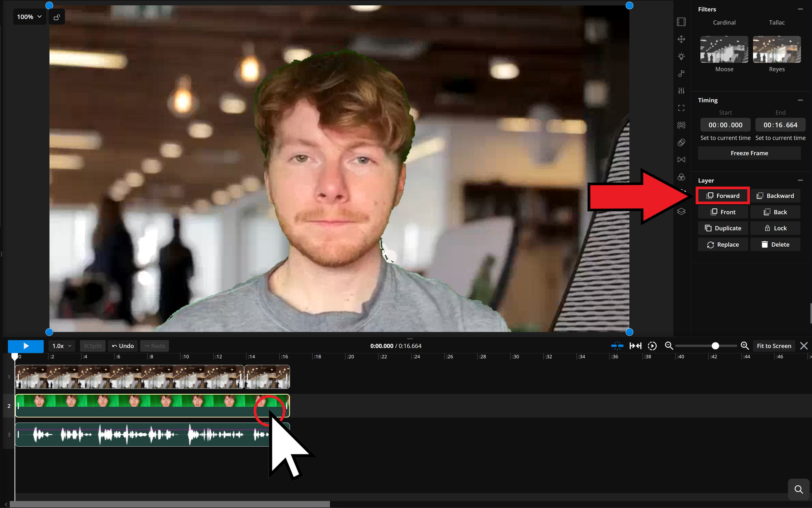
Task: Toggle timeline magnetic snapping
Action: point(617,346)
